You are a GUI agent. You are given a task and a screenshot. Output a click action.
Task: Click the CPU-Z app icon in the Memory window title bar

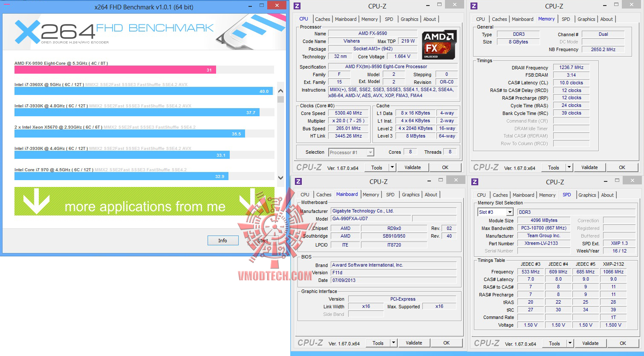[x=474, y=6]
